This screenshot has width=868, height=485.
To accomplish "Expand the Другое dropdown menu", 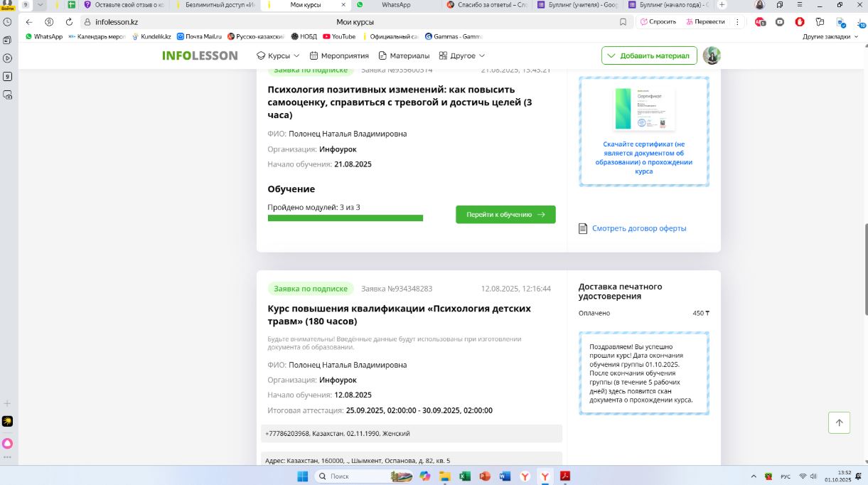I will (x=462, y=55).
